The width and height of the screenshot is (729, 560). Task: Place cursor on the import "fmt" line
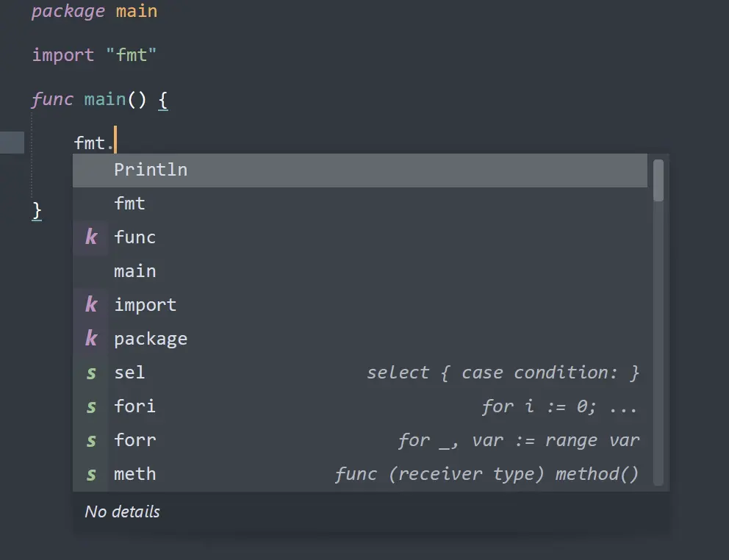pyautogui.click(x=94, y=55)
